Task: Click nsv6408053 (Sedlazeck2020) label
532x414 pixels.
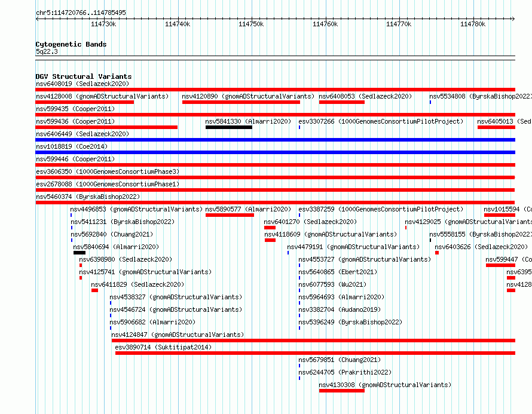Action: point(365,96)
